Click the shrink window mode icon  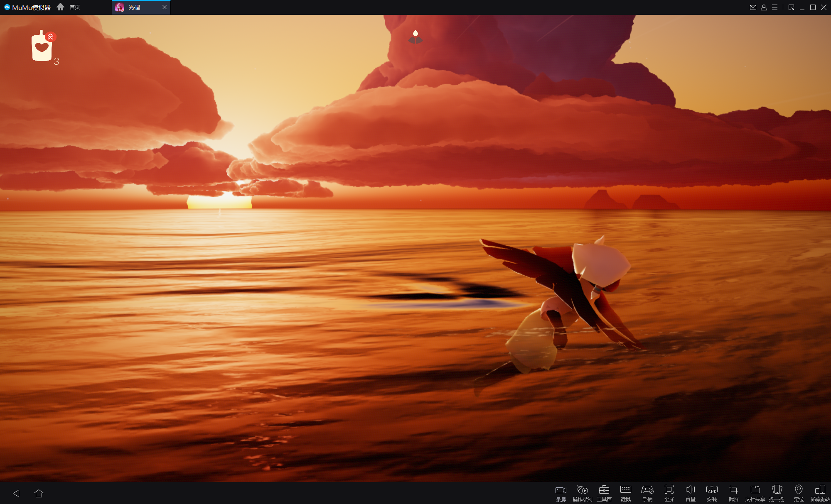(791, 7)
